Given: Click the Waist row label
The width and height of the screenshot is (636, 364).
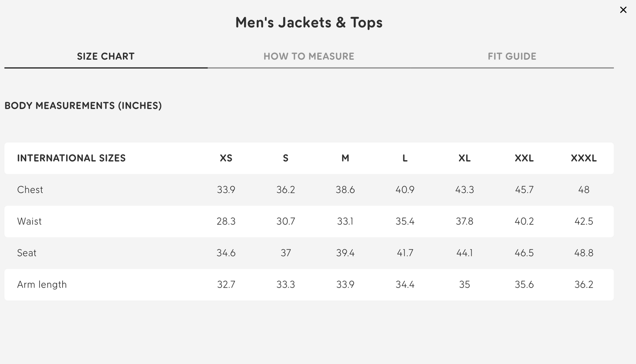Looking at the screenshot, I should coord(29,221).
